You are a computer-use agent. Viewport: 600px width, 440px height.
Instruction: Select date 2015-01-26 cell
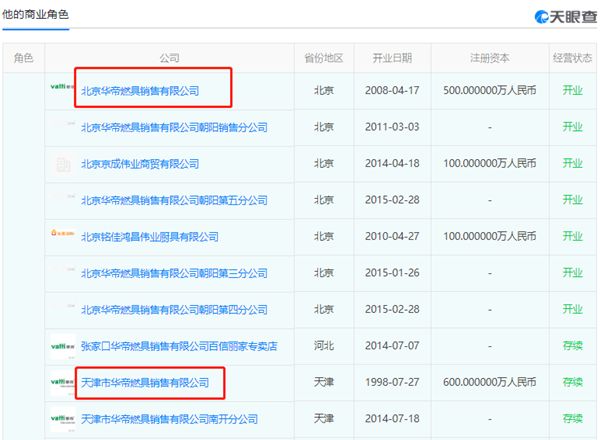(x=392, y=273)
